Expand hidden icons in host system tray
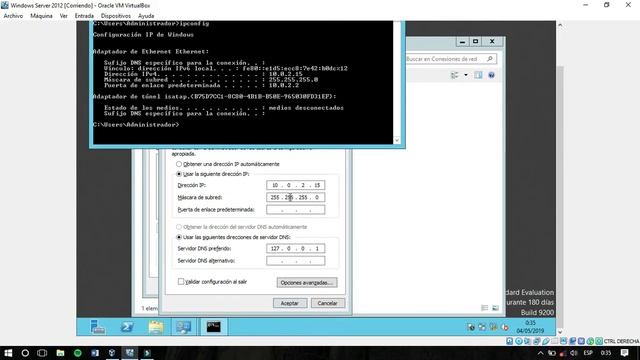This screenshot has height=360, width=640. tap(540, 353)
